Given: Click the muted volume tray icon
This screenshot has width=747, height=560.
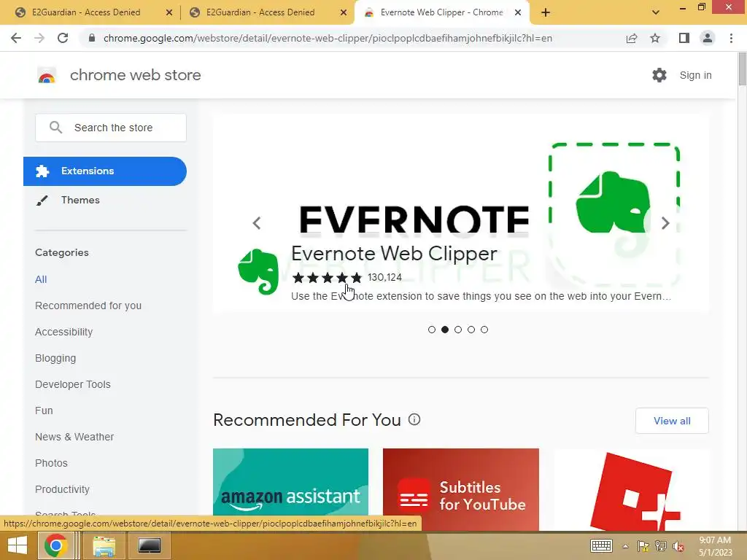Looking at the screenshot, I should [678, 546].
